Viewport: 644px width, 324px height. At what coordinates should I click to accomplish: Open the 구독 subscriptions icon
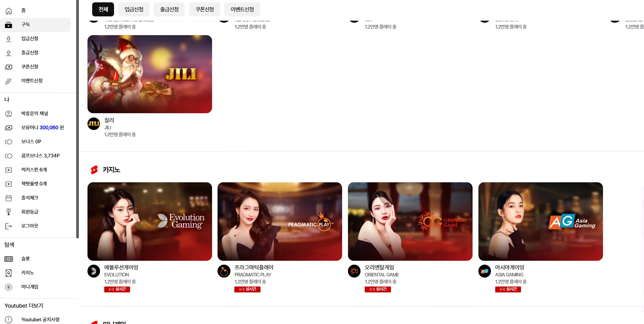coord(9,25)
